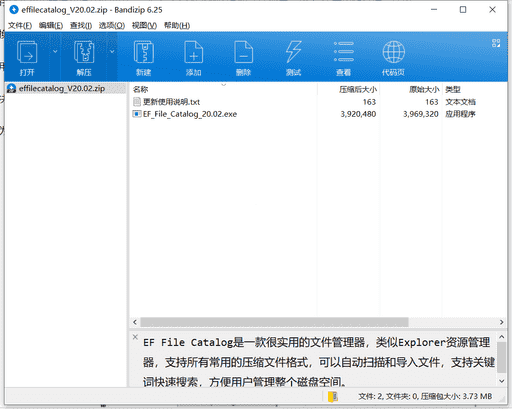This screenshot has width=512, height=409.
Task: Click the archive icon in status bar
Action: click(x=333, y=396)
